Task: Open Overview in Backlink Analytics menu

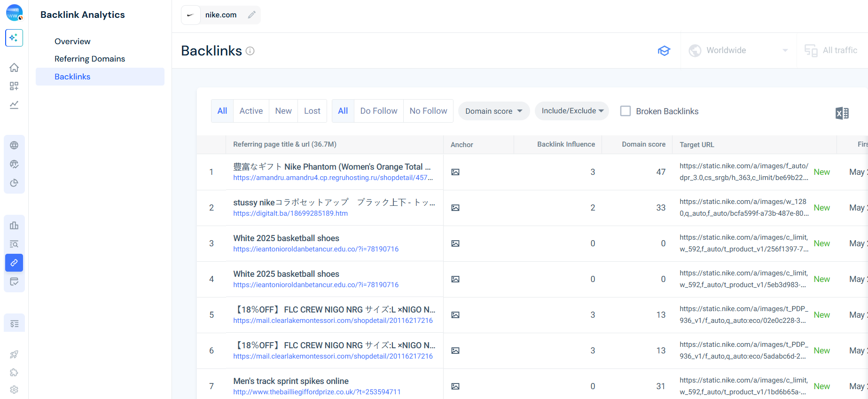Action: [72, 41]
